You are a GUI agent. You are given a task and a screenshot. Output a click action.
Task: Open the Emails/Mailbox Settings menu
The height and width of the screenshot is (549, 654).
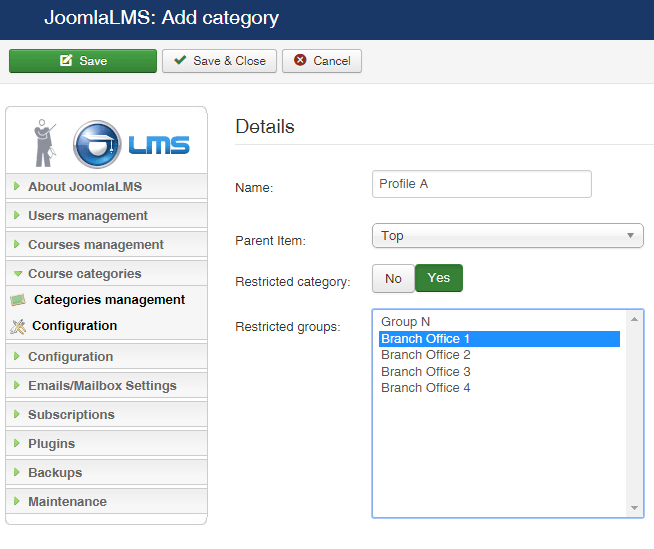click(102, 386)
